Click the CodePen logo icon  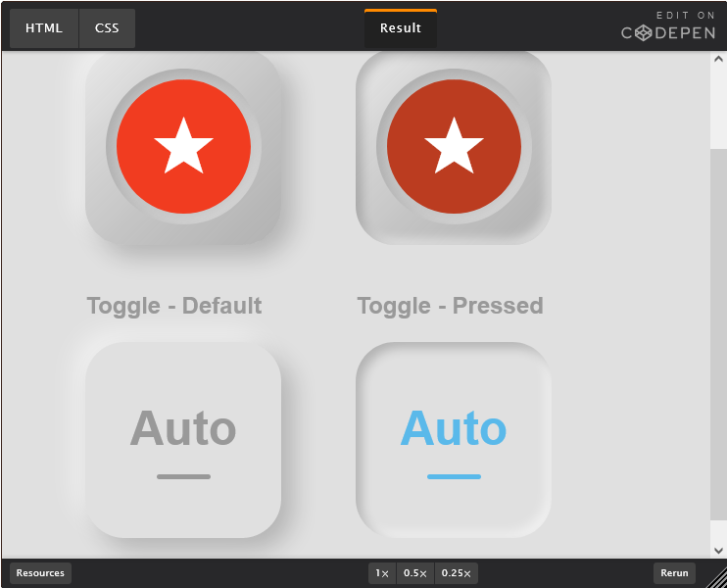[x=643, y=33]
